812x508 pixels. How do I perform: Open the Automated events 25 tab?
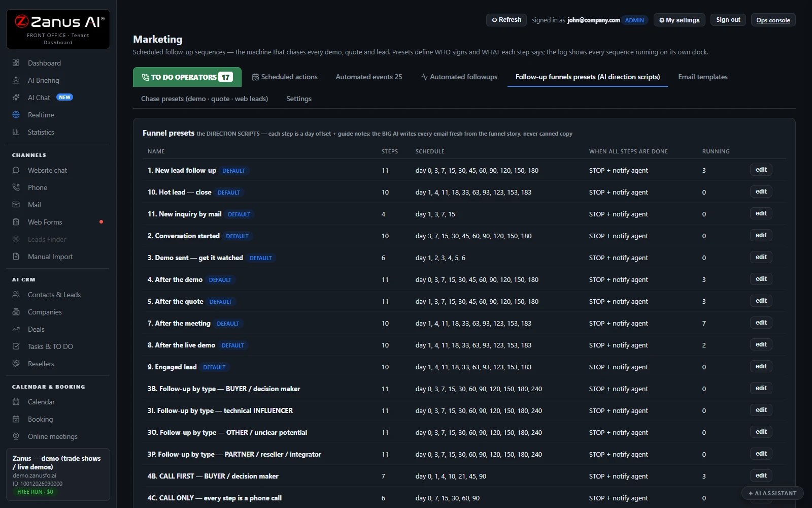coord(369,77)
